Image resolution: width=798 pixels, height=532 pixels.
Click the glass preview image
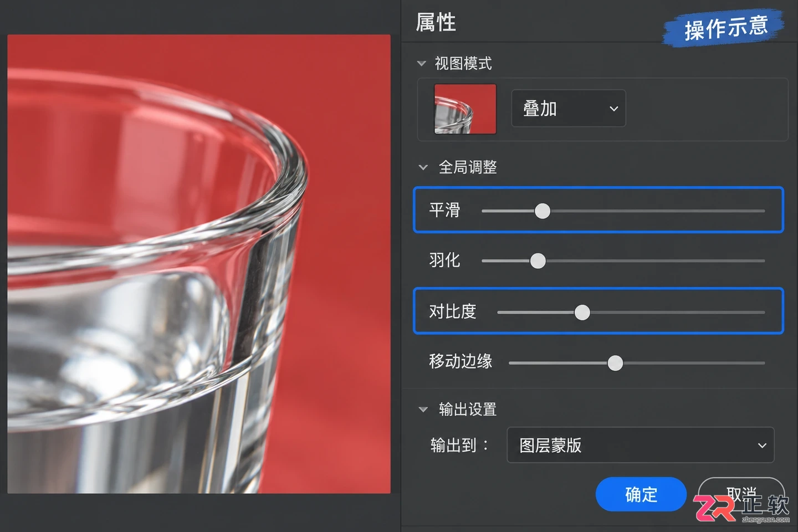point(199,264)
